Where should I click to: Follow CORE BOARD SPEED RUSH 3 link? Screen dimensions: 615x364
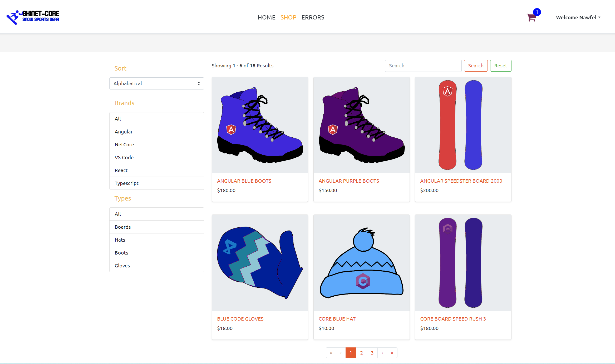(x=453, y=319)
